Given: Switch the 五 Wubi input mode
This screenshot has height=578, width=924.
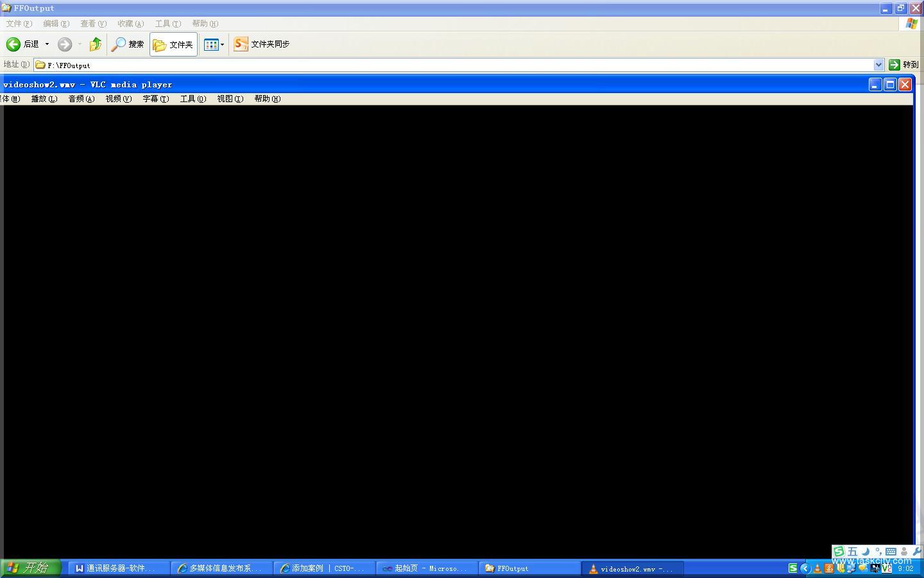Looking at the screenshot, I should pos(853,552).
